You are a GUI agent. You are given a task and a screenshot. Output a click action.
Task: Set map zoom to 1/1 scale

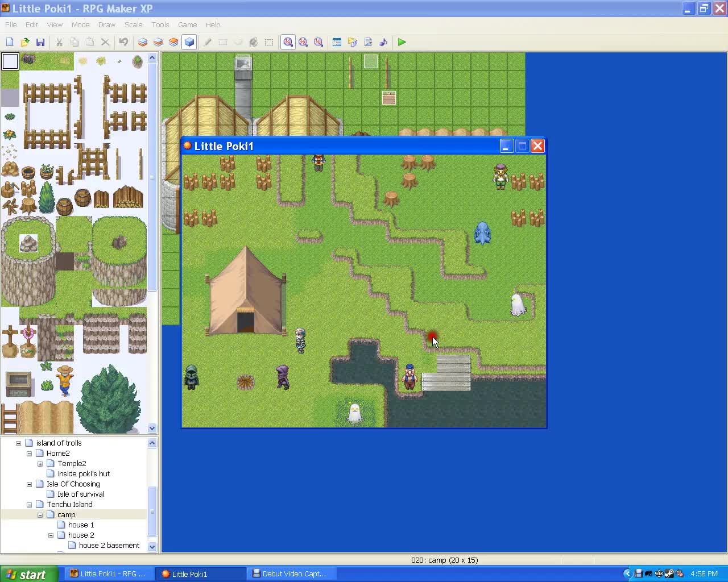tap(288, 42)
